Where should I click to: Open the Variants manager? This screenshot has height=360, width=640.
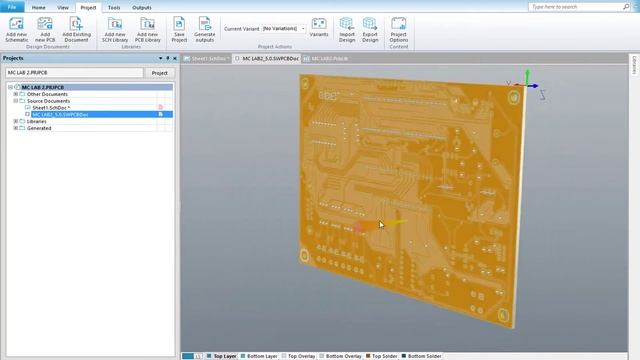tap(319, 27)
